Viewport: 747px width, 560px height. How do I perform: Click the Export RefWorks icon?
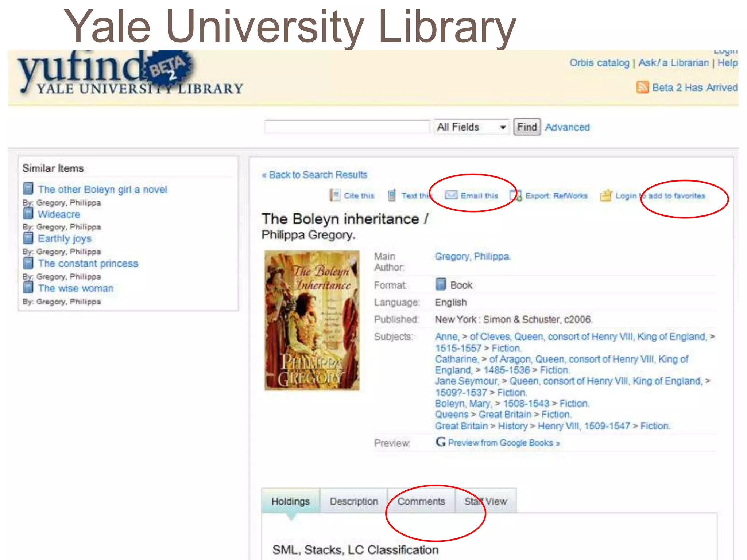click(516, 195)
